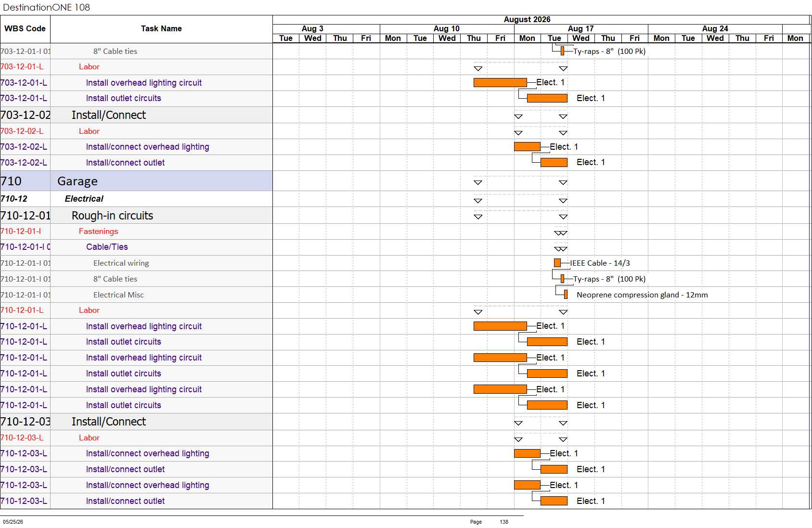Image resolution: width=812 pixels, height=528 pixels.
Task: Click the 703-12-01-L Labor start triangle
Action: click(x=478, y=69)
